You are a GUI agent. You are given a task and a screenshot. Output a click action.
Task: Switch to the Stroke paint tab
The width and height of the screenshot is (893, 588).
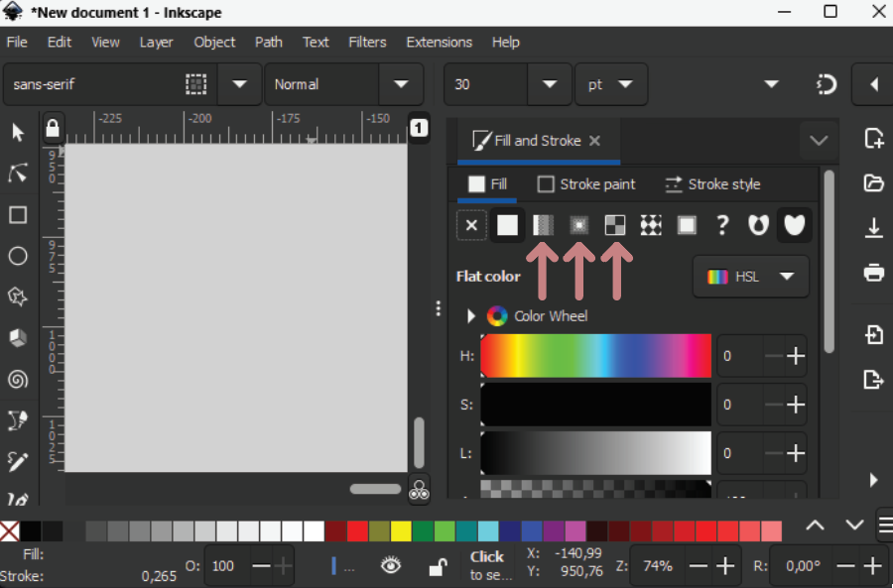[x=586, y=184]
